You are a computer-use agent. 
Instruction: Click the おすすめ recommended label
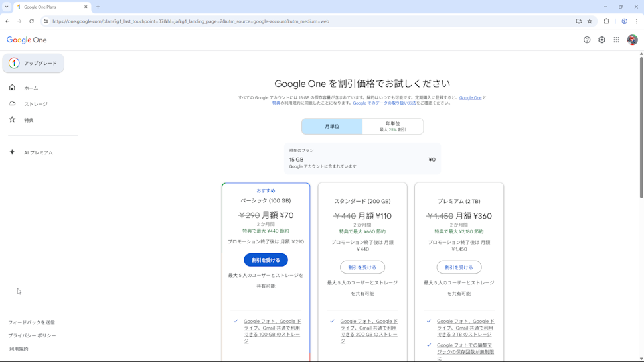click(x=266, y=191)
